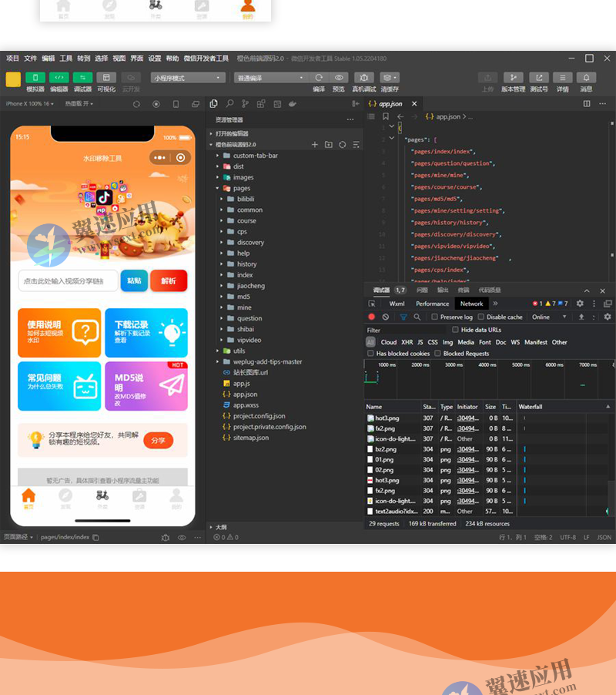Open the 小程序模式 mode dropdown
Image resolution: width=616 pixels, height=695 pixels.
click(188, 78)
